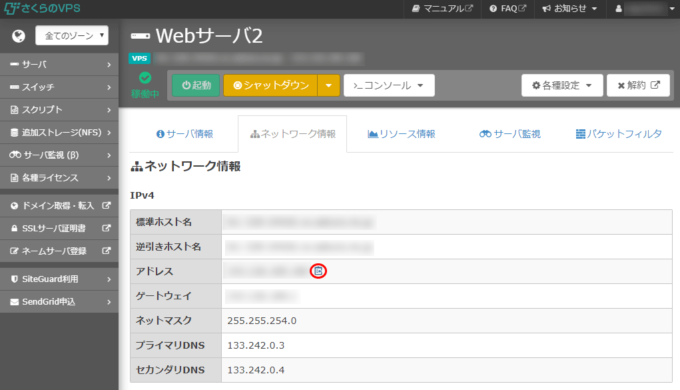
Task: Open external link icon for ネームサーバ登録
Action: (x=106, y=251)
